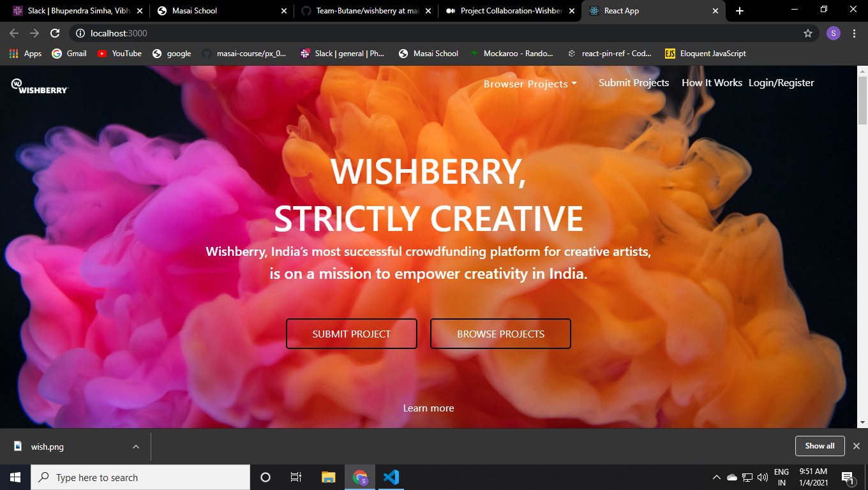The image size is (868, 490).
Task: Open Visual Studio Code from the taskbar
Action: [x=391, y=477]
